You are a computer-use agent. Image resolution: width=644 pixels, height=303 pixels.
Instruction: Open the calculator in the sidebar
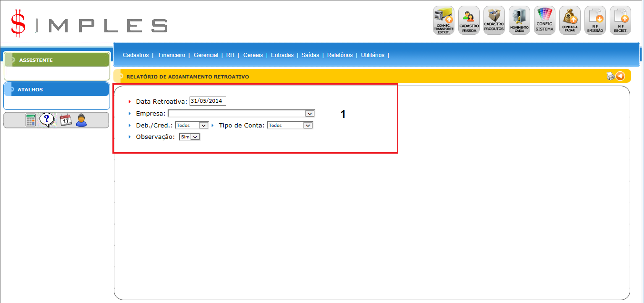click(x=30, y=120)
